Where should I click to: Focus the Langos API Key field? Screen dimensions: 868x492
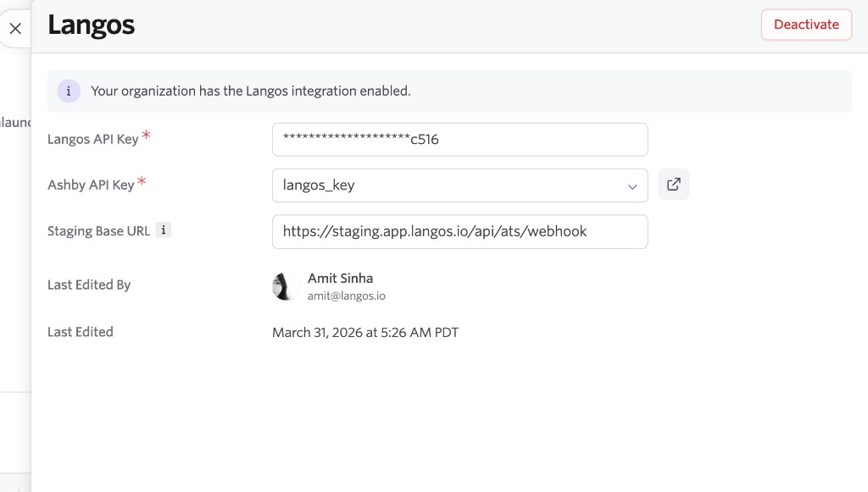(459, 140)
